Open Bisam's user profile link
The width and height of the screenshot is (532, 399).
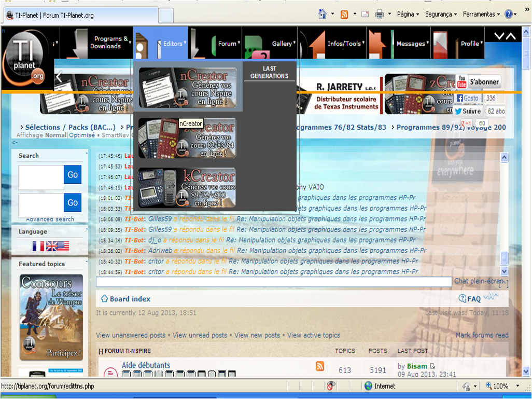coord(417,366)
